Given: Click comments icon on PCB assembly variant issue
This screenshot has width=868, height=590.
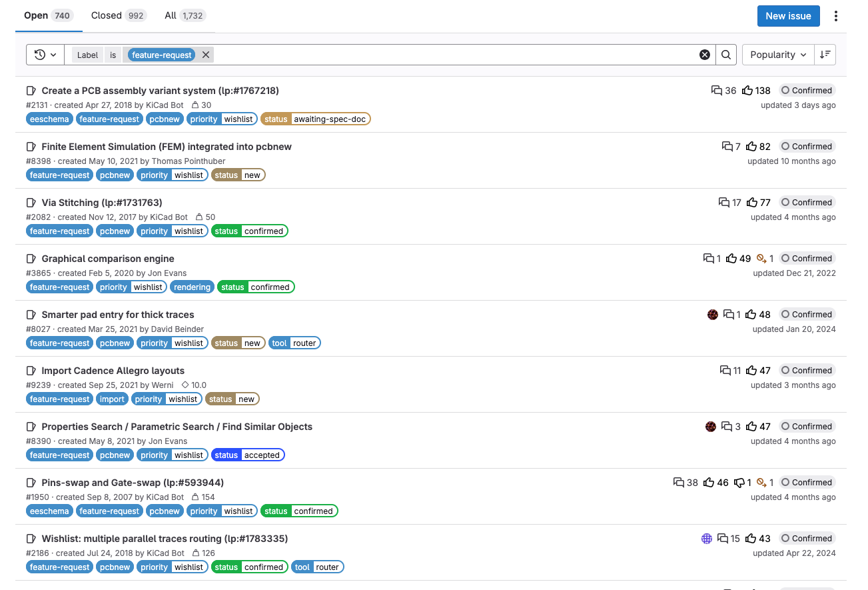Looking at the screenshot, I should pos(717,91).
